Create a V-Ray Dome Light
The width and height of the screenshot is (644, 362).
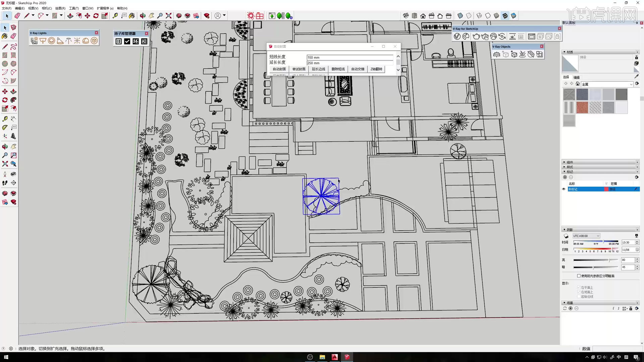click(x=86, y=41)
